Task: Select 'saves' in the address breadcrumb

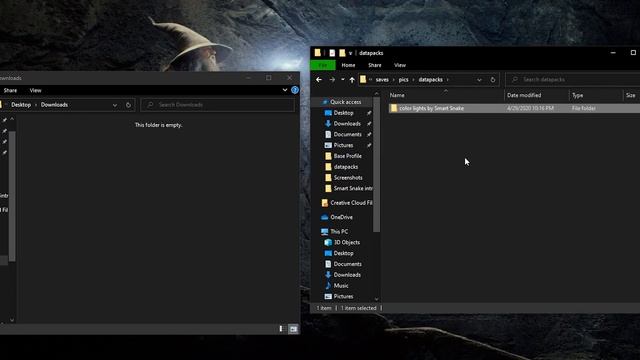Action: click(x=382, y=80)
